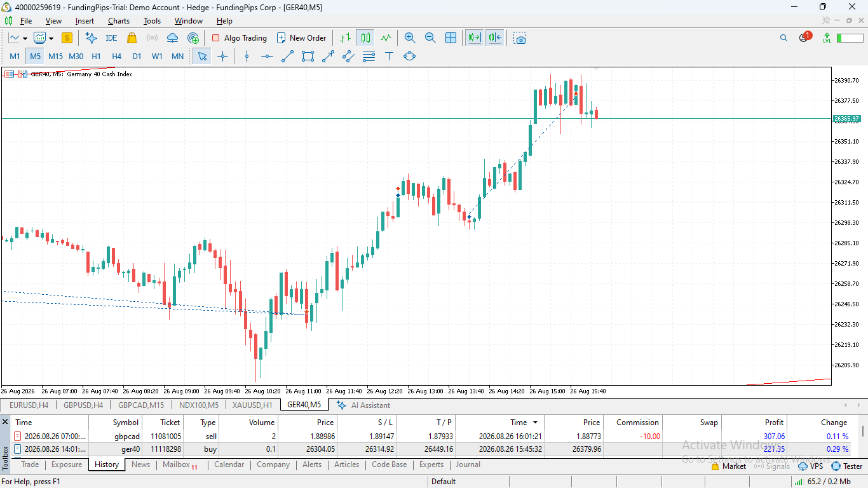The width and height of the screenshot is (868, 488).
Task: Select the crosshair cursor tool
Action: pos(222,57)
